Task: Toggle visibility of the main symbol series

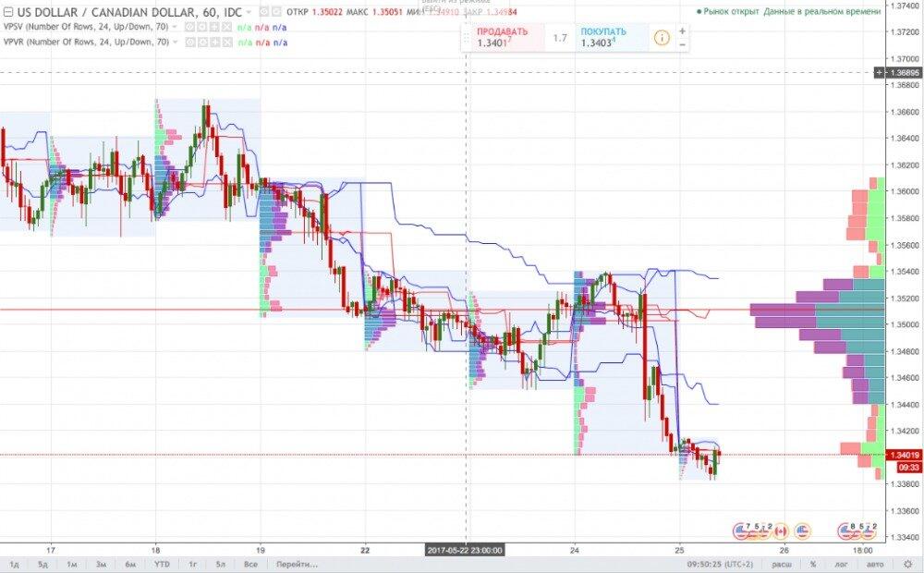Action: 263,12
